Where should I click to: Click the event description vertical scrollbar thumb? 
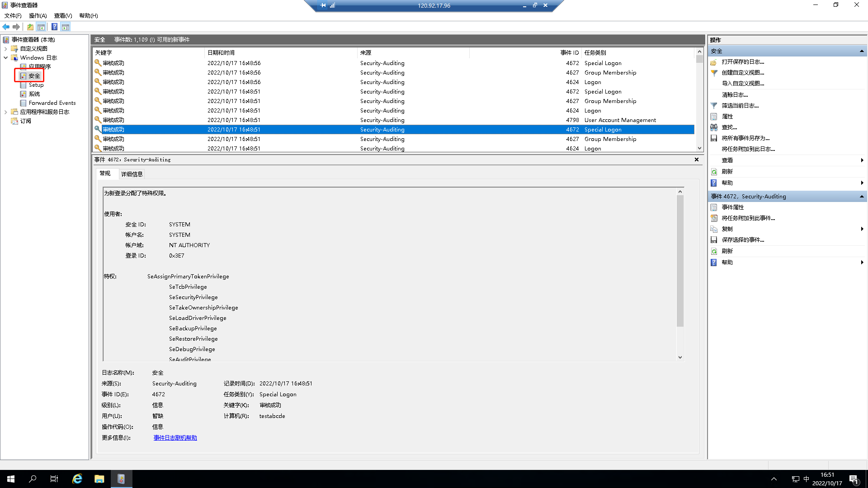680,261
